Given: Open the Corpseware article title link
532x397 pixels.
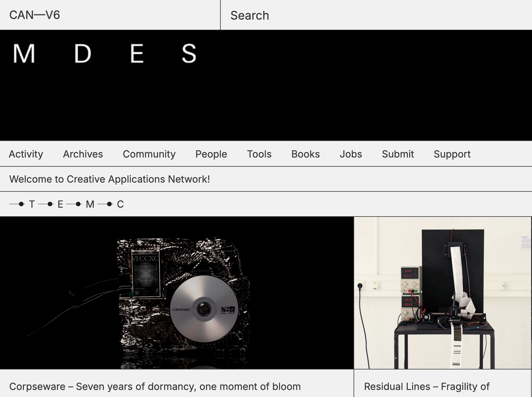Looking at the screenshot, I should point(155,386).
